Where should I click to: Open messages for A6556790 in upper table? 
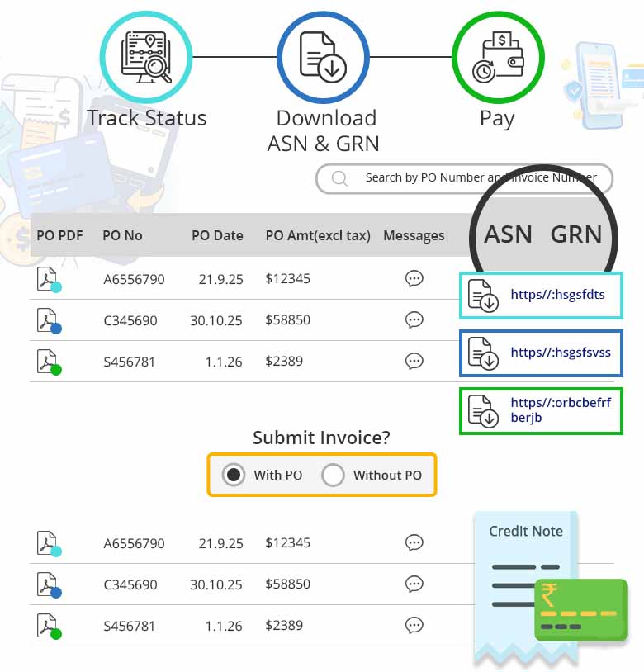[414, 278]
